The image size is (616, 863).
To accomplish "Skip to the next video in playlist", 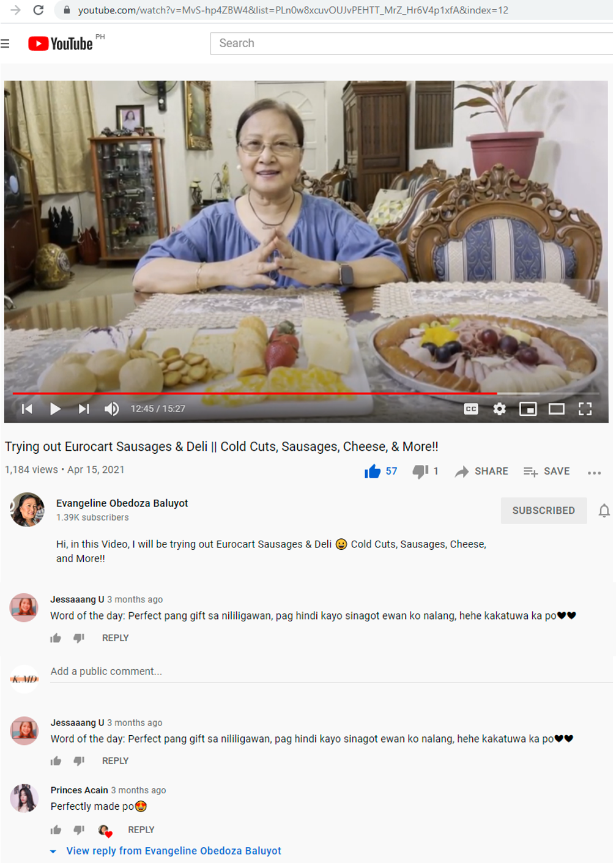I will [x=84, y=409].
